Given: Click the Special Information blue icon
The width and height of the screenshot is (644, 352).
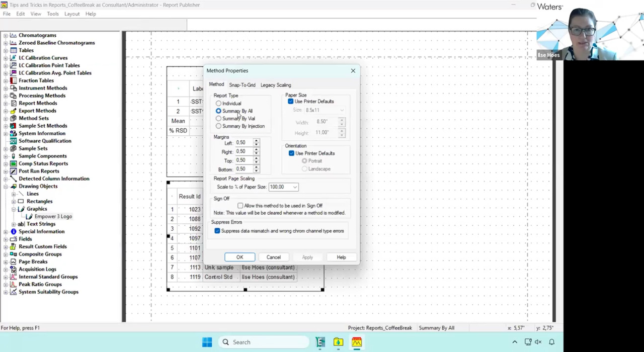Looking at the screenshot, I should coord(14,231).
